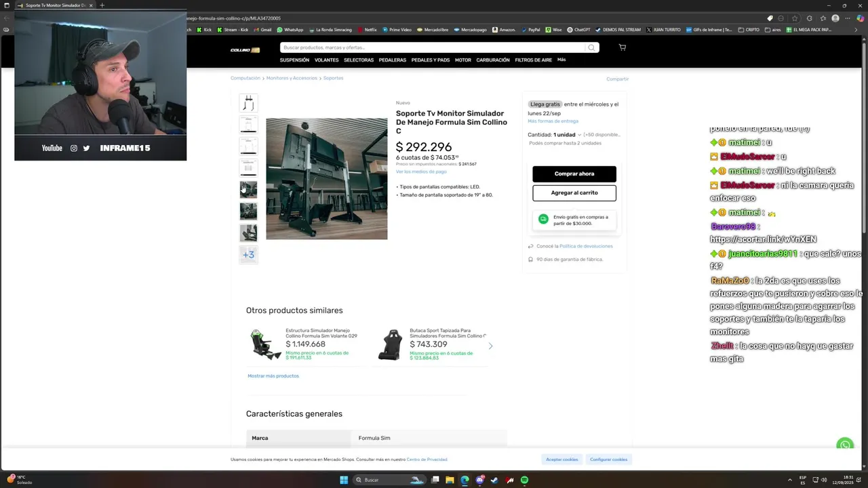Viewport: 868px width, 488px height.
Task: Open the Más formas de entrega link
Action: click(x=553, y=121)
